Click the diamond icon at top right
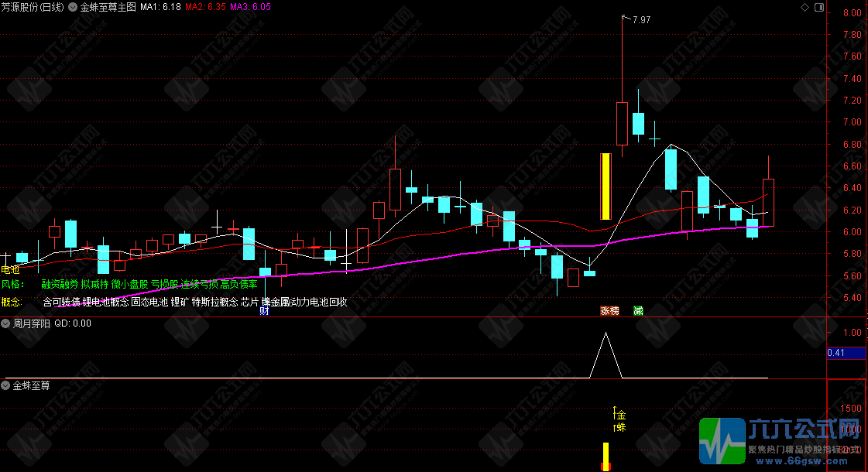 click(x=805, y=7)
